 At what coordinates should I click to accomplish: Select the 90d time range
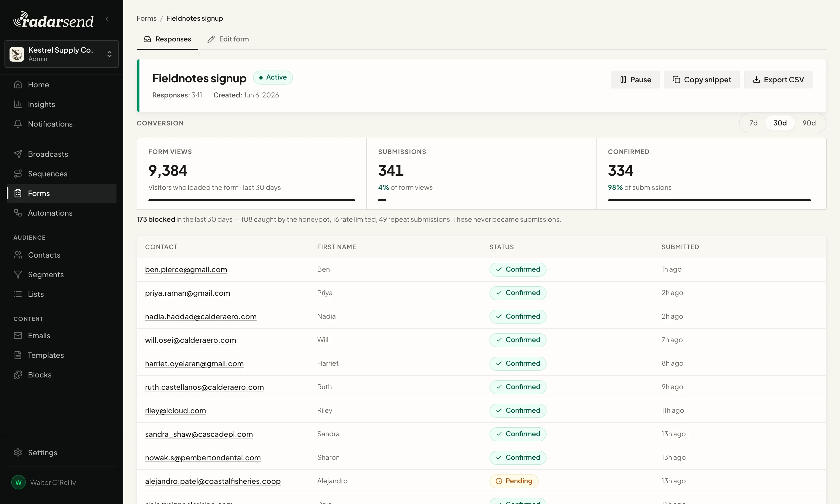809,123
